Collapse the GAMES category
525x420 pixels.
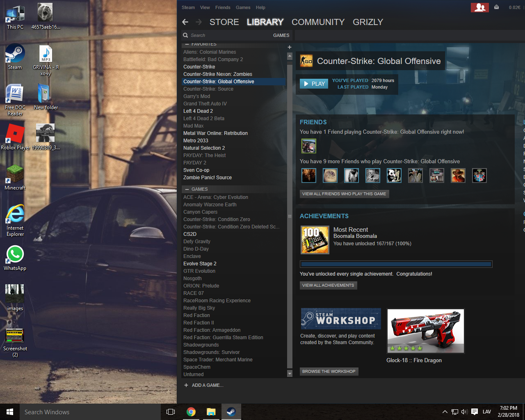pyautogui.click(x=187, y=189)
